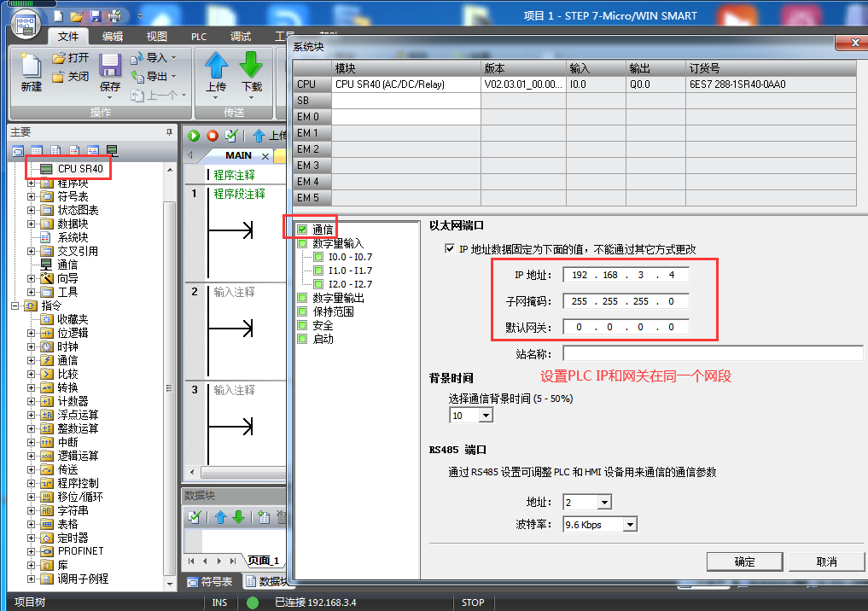Click the 默认网关 gateway input field
The height and width of the screenshot is (611, 868).
click(x=626, y=327)
